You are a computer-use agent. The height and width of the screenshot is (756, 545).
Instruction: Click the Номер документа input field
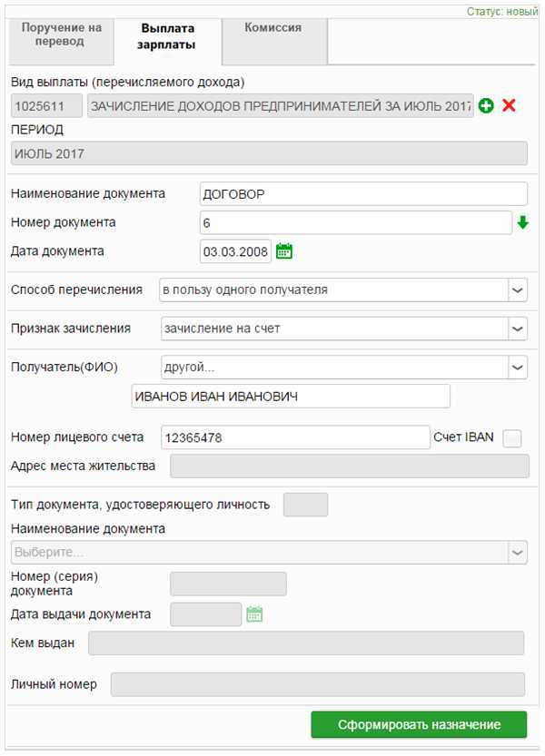click(356, 222)
